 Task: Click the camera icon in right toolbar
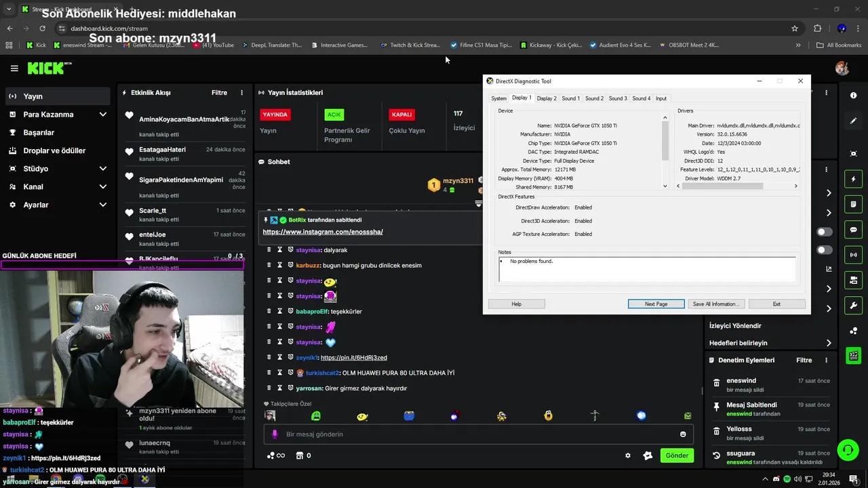[x=853, y=280]
